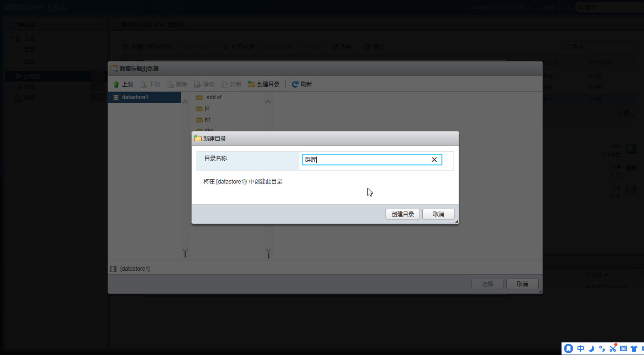Clear the directory name with the X icon

pyautogui.click(x=434, y=160)
